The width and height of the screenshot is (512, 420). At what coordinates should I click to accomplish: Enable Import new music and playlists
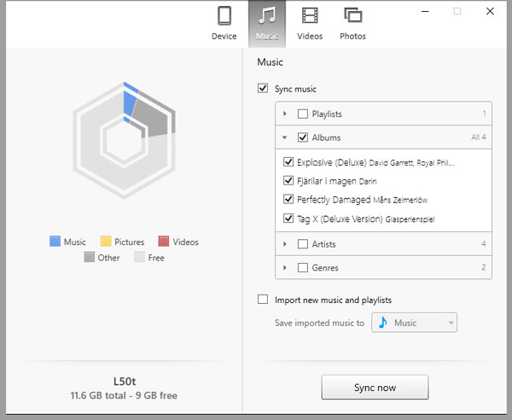point(263,300)
